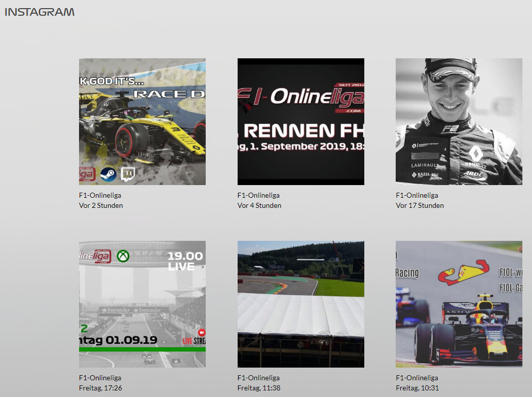Click the Twitch icon on Race Day post
This screenshot has height=397, width=532.
click(x=128, y=175)
